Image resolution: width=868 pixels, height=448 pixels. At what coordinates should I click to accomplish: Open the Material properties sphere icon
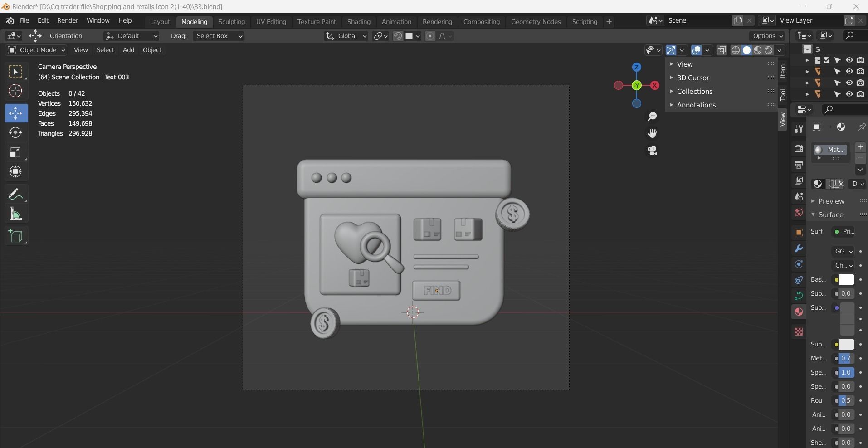(x=799, y=312)
